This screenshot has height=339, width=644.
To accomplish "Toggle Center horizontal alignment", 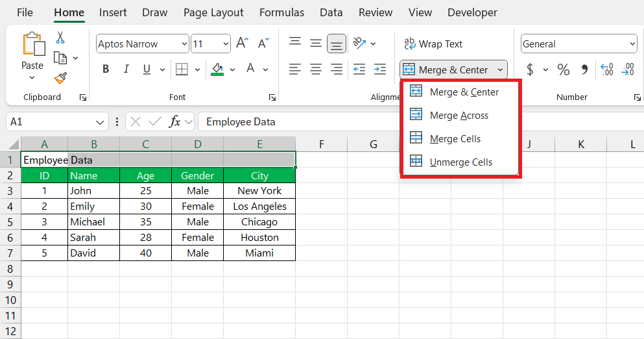I will pos(315,69).
